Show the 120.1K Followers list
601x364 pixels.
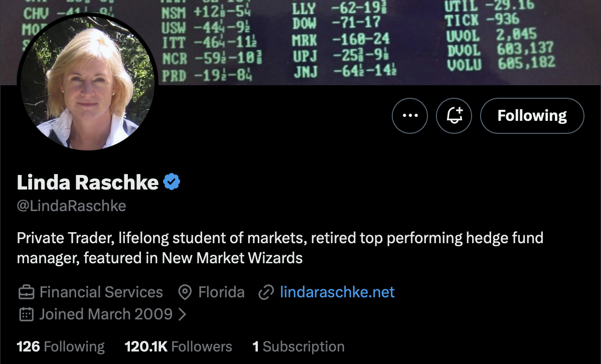[x=178, y=346]
